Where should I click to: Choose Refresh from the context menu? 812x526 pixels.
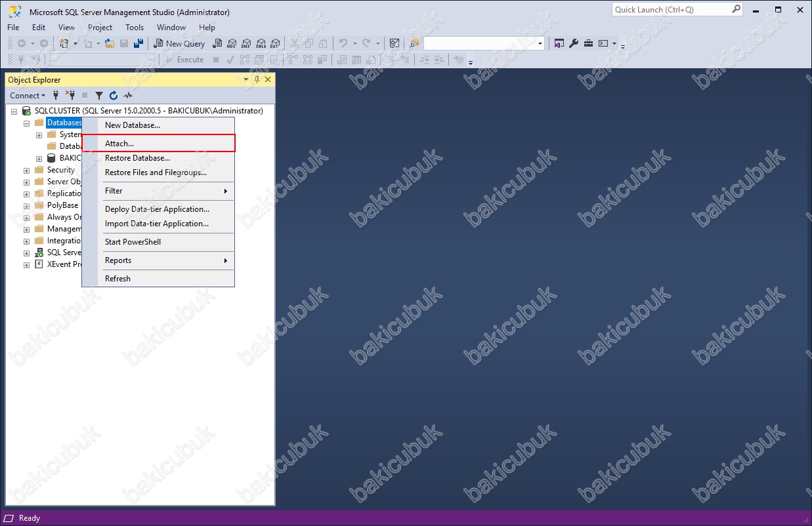tap(158, 279)
